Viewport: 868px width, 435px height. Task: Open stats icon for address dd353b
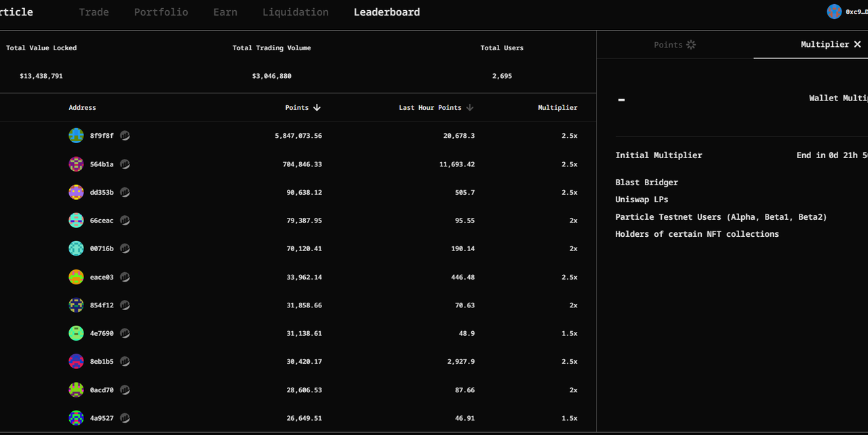[125, 193]
